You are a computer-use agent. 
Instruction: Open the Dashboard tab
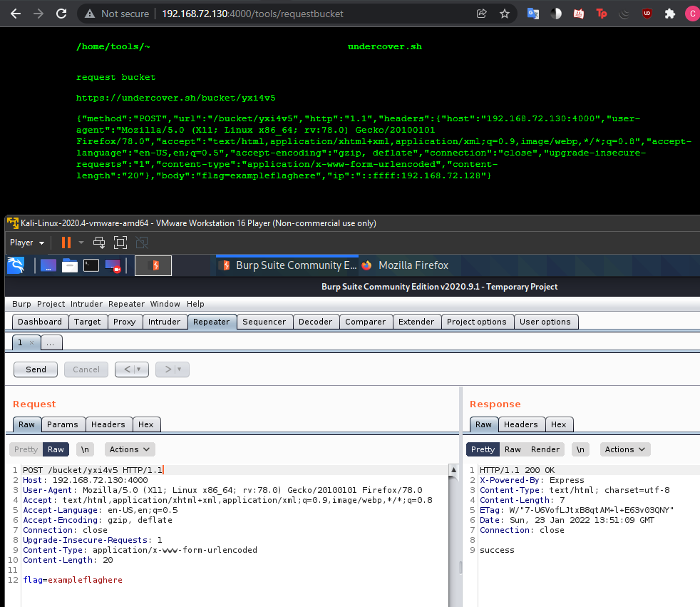pyautogui.click(x=40, y=322)
